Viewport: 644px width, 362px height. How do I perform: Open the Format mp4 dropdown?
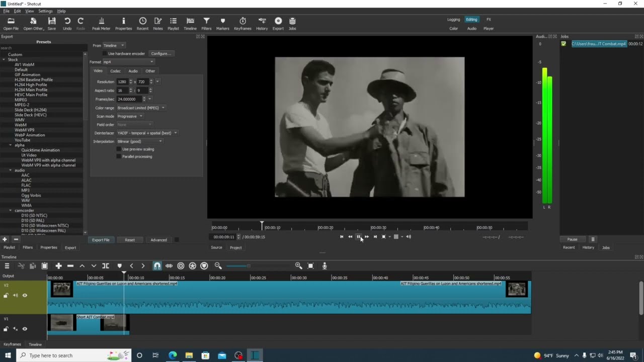click(x=128, y=62)
